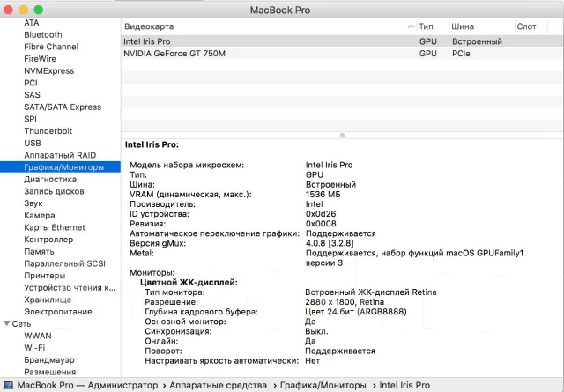Image resolution: width=564 pixels, height=392 pixels.
Task: Select the NVIDIA GeForce GT 750M row
Action: click(x=342, y=54)
